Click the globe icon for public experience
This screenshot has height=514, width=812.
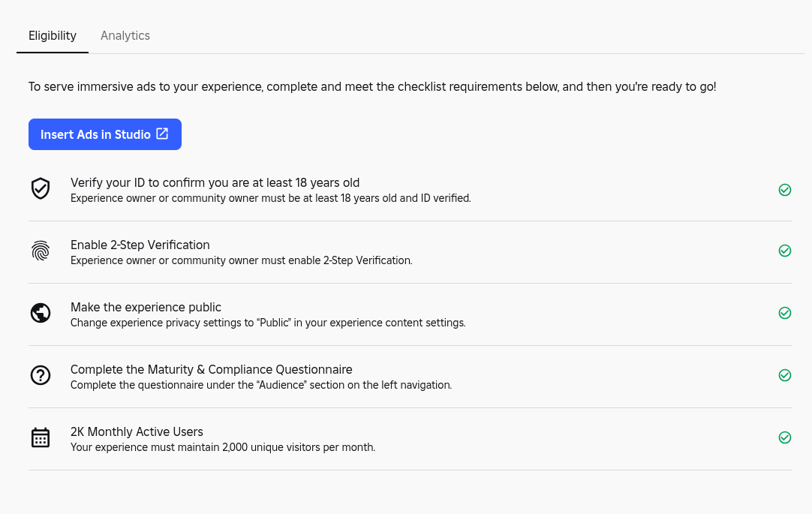41,313
